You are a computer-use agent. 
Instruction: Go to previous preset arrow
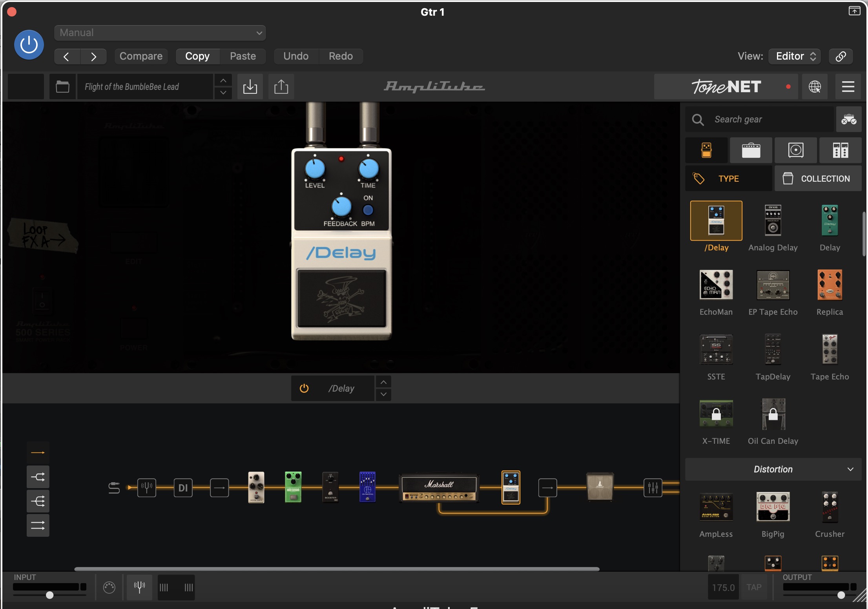click(67, 57)
